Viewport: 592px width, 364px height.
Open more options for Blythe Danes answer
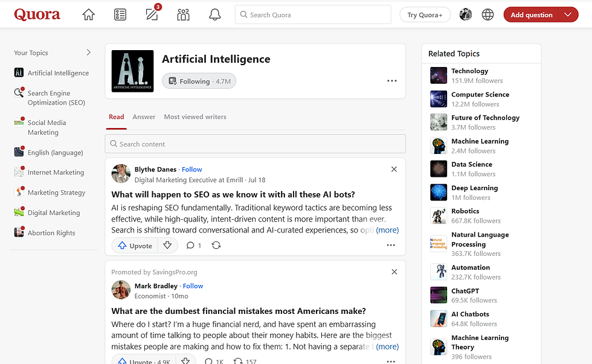tap(391, 245)
